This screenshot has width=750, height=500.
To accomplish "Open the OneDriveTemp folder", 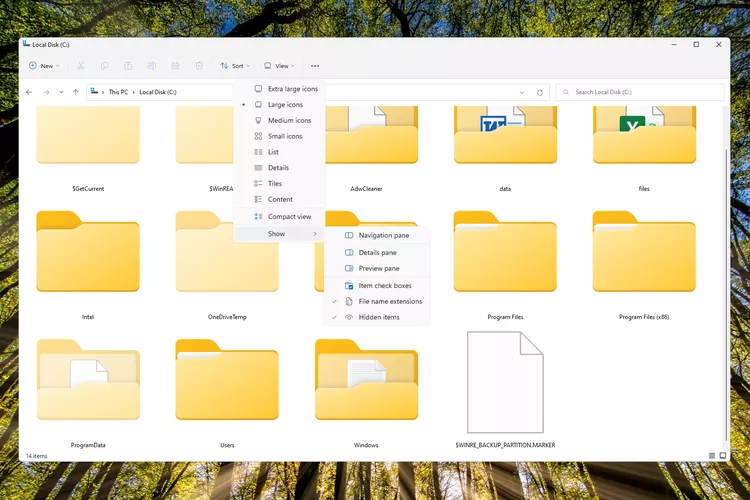I will click(227, 265).
